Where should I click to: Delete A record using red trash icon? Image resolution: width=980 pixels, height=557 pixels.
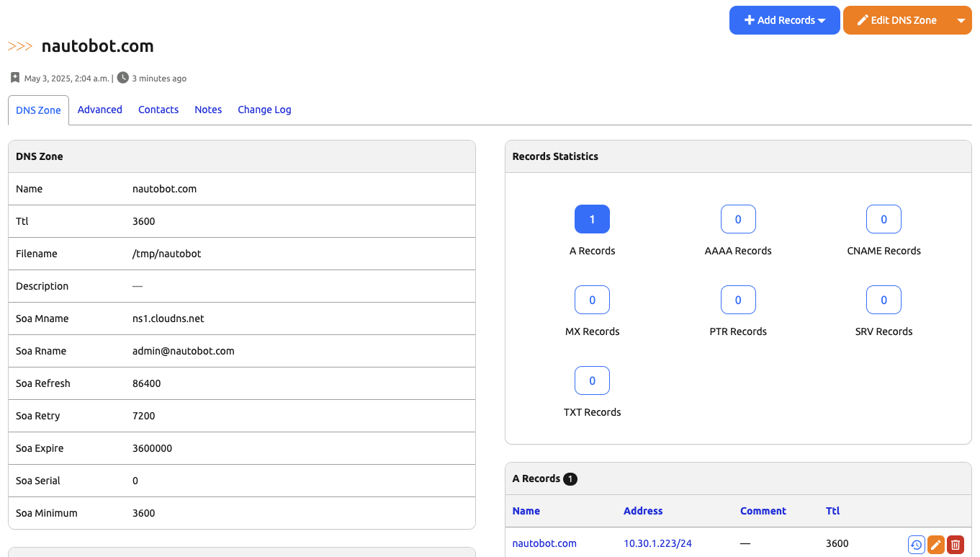pyautogui.click(x=956, y=545)
